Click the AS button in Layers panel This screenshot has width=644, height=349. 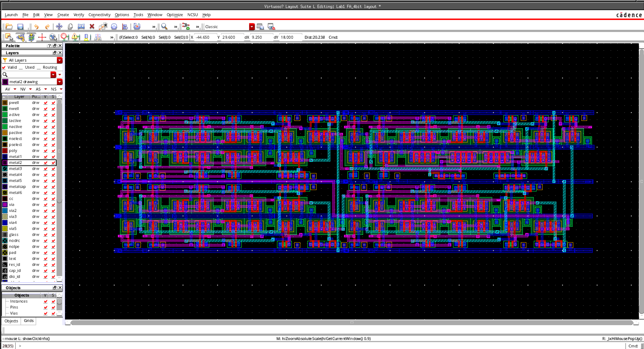point(38,89)
